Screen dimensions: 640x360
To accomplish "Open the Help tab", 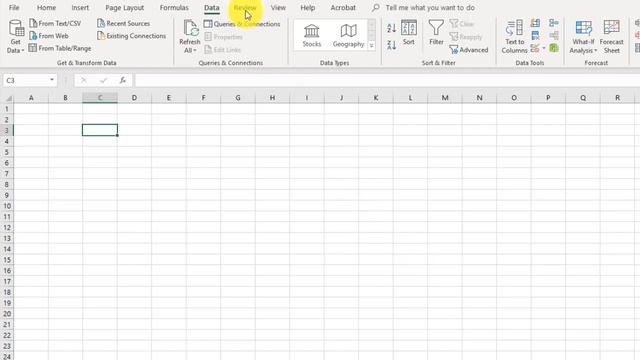I will (x=307, y=7).
